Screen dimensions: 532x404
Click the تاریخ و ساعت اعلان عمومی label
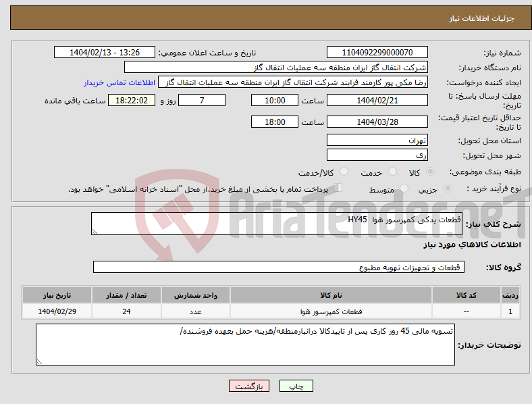(x=207, y=53)
